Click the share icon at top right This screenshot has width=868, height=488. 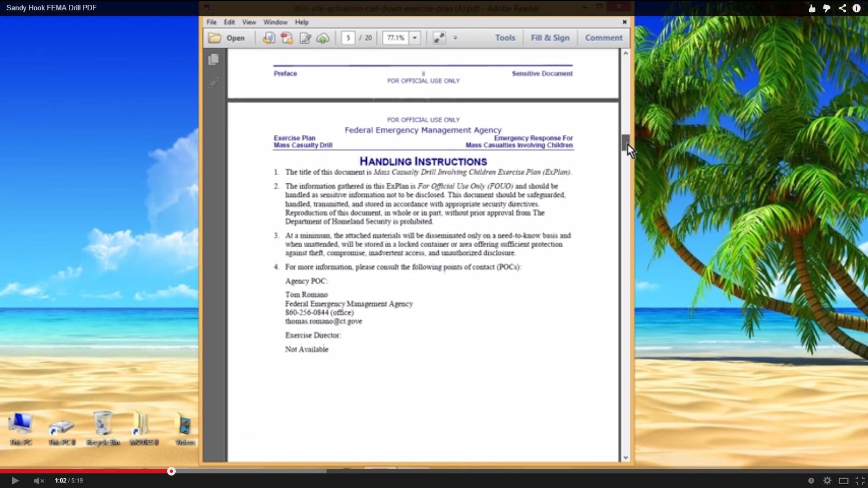pyautogui.click(x=842, y=8)
